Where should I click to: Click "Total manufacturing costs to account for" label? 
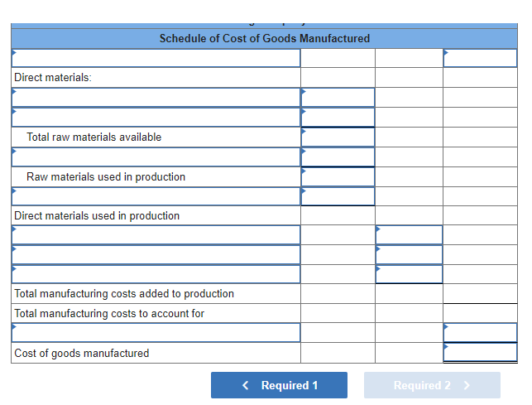pos(109,313)
